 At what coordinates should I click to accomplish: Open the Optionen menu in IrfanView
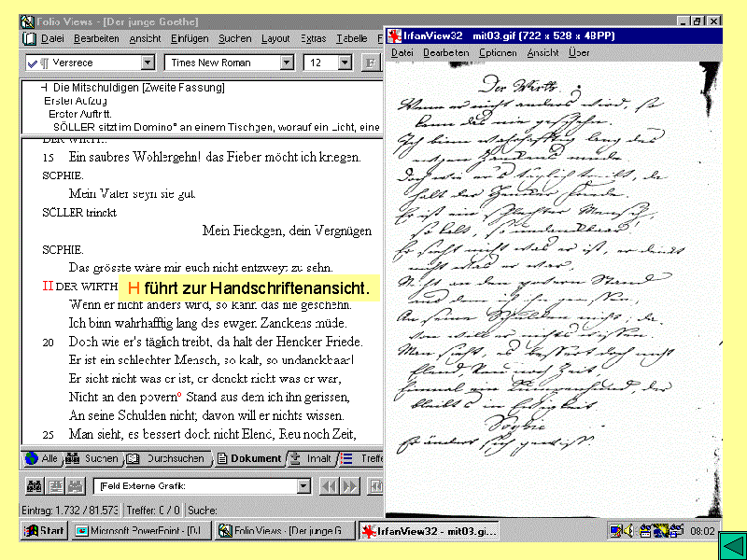pyautogui.click(x=497, y=53)
